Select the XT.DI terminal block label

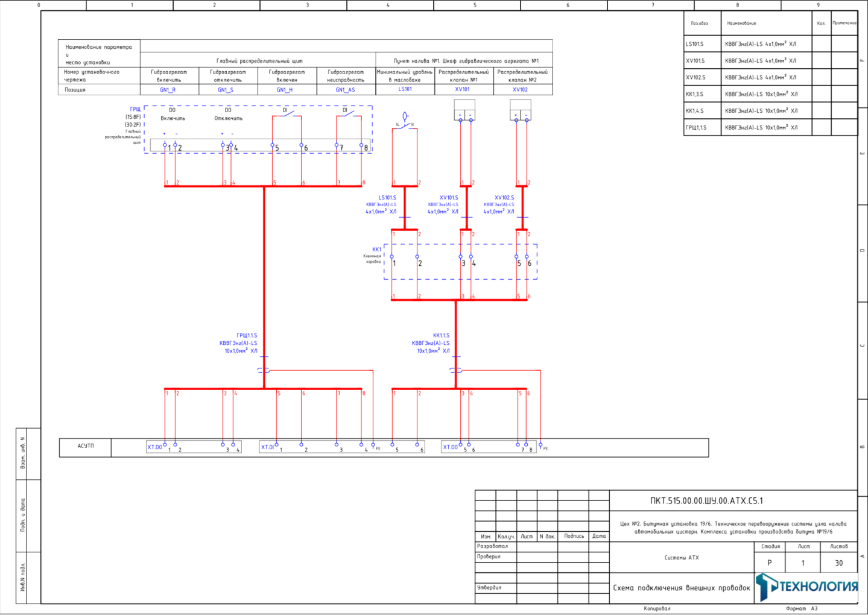click(x=267, y=447)
